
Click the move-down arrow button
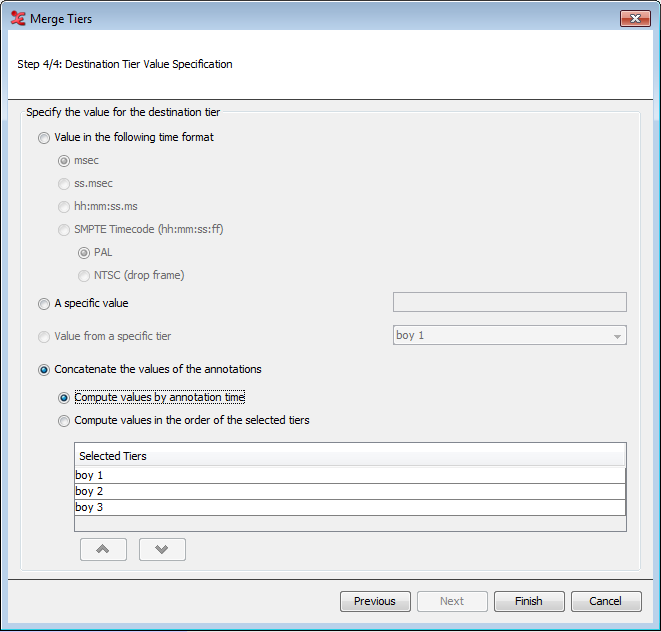pyautogui.click(x=162, y=549)
